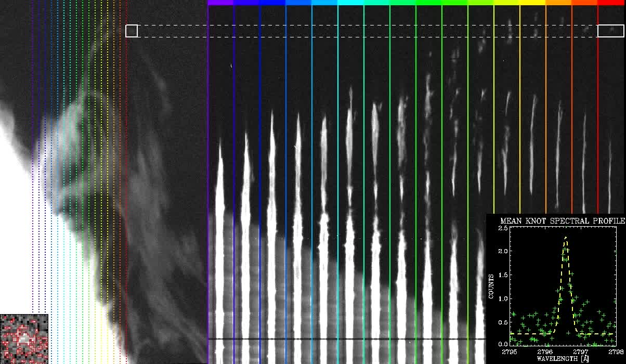Select the 2795 tick label on wavelength axis
Image resolution: width=626 pixels, height=364 pixels.
510,352
